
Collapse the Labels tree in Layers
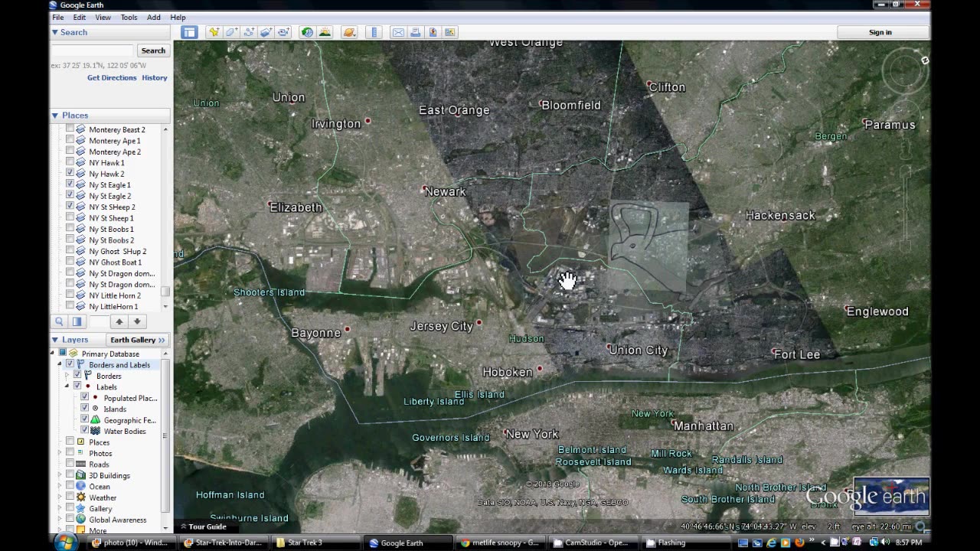68,386
